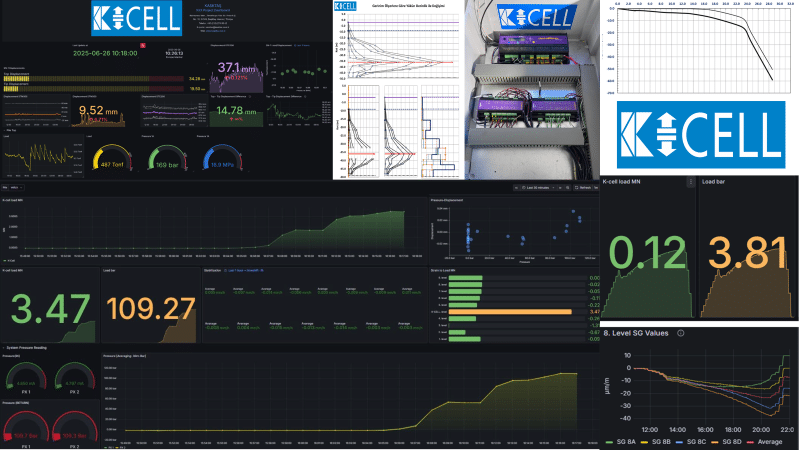
Task: Click the 14.78 mm displacement difference stat
Action: (x=236, y=111)
